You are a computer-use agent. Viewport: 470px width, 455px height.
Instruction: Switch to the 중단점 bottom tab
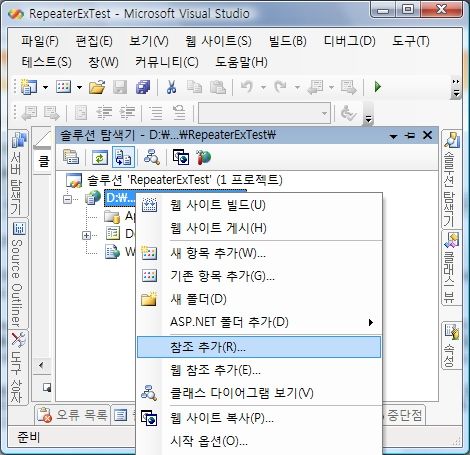(x=403, y=415)
